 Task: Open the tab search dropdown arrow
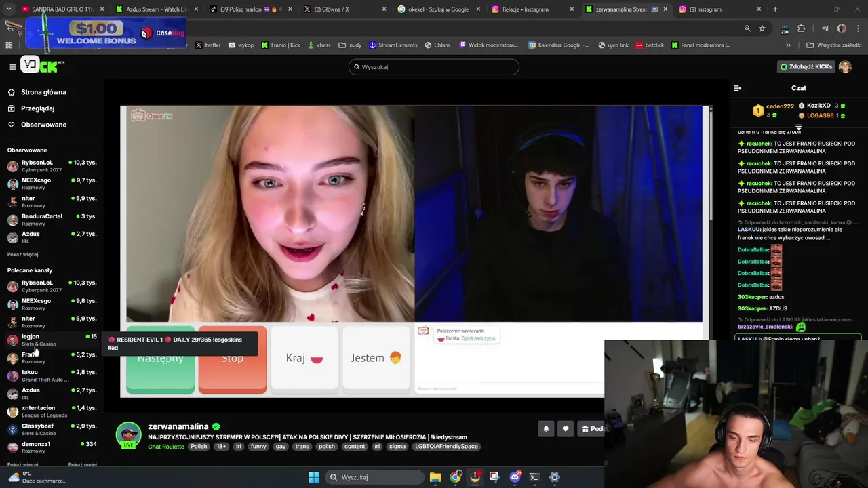tap(8, 9)
